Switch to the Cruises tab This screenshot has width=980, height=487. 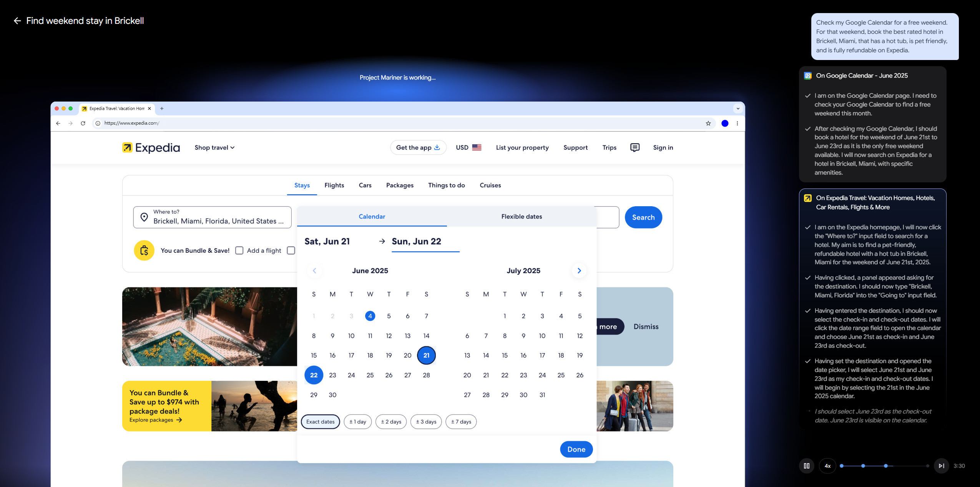[490, 185]
